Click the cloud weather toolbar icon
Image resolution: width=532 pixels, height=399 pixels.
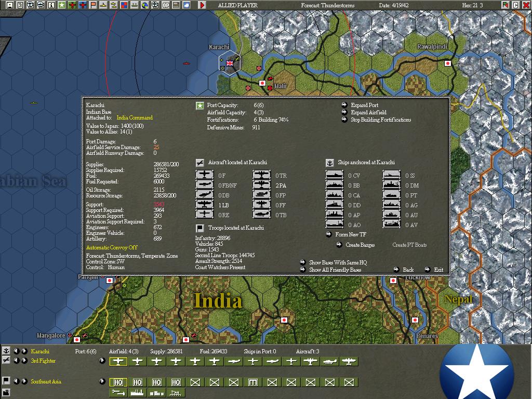[x=187, y=5]
